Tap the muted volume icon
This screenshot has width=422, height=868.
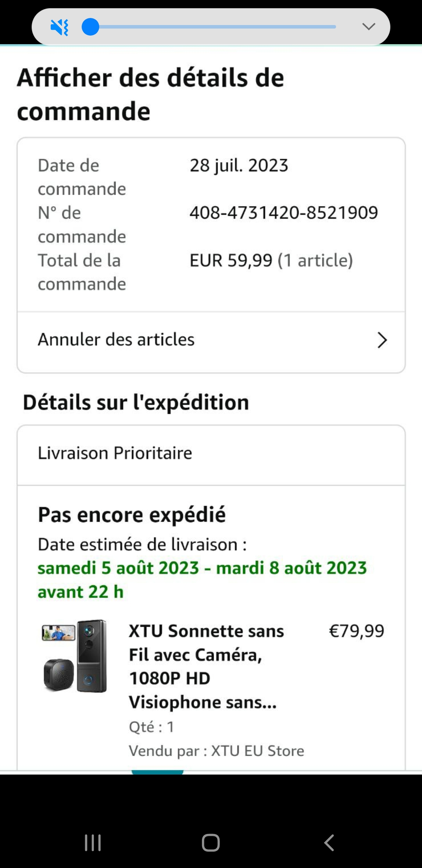pyautogui.click(x=59, y=27)
